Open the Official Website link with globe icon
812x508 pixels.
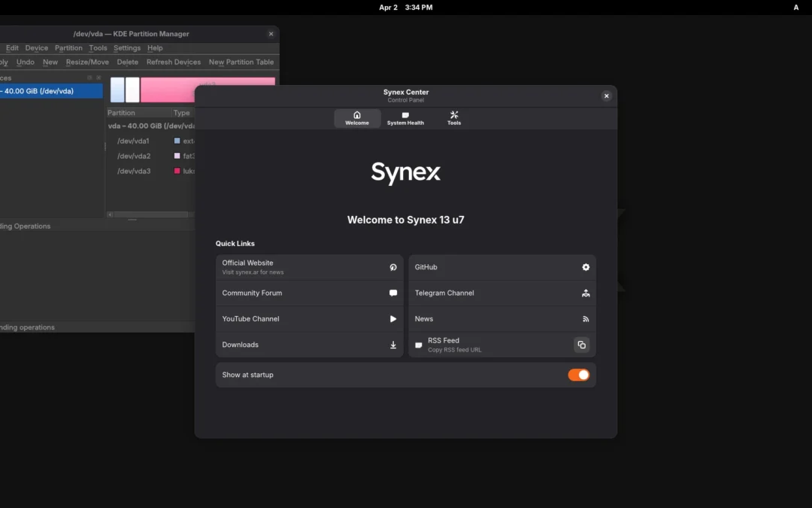coord(393,266)
